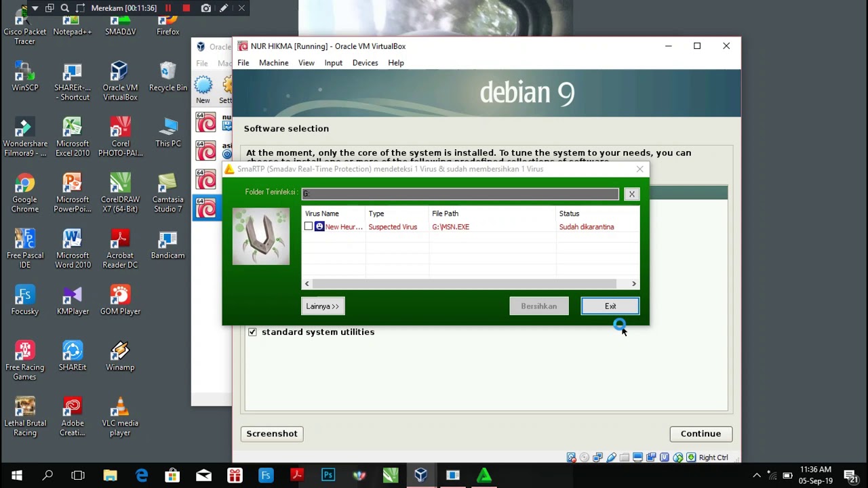Click the Lainnya >> button
Screen dimensions: 868x488
coord(323,306)
